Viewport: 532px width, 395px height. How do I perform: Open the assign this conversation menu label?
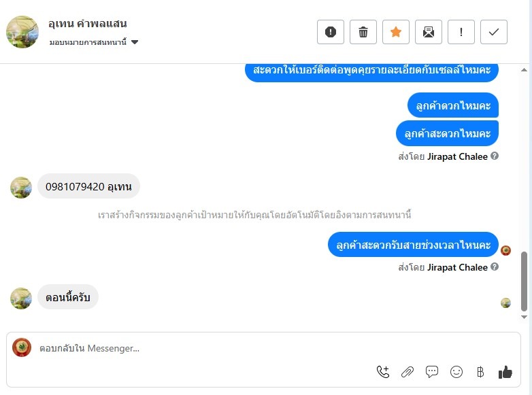(x=88, y=42)
